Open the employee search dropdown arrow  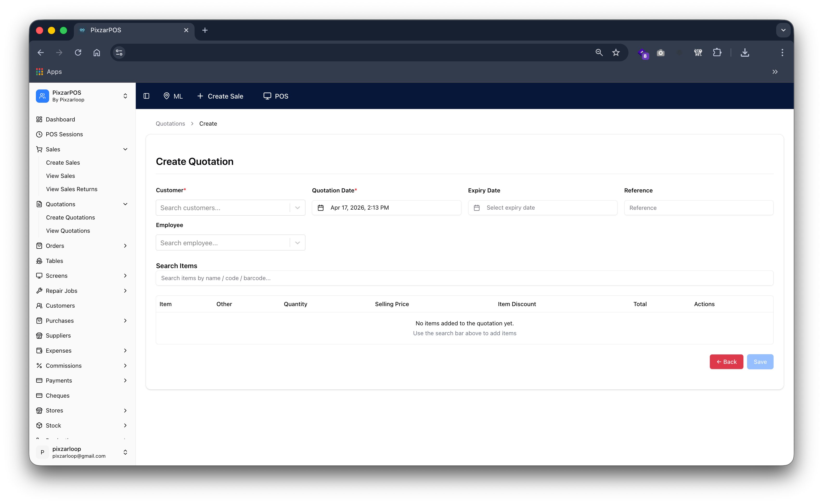pyautogui.click(x=297, y=242)
